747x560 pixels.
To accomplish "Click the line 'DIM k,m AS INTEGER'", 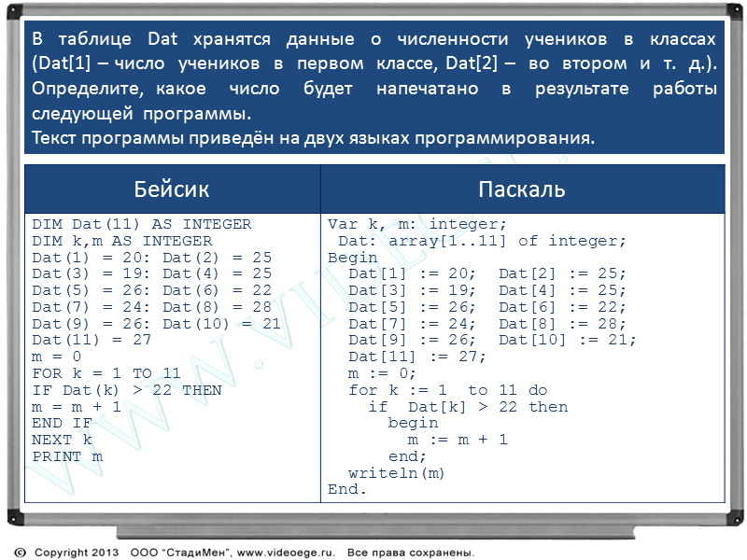I will pyautogui.click(x=122, y=241).
